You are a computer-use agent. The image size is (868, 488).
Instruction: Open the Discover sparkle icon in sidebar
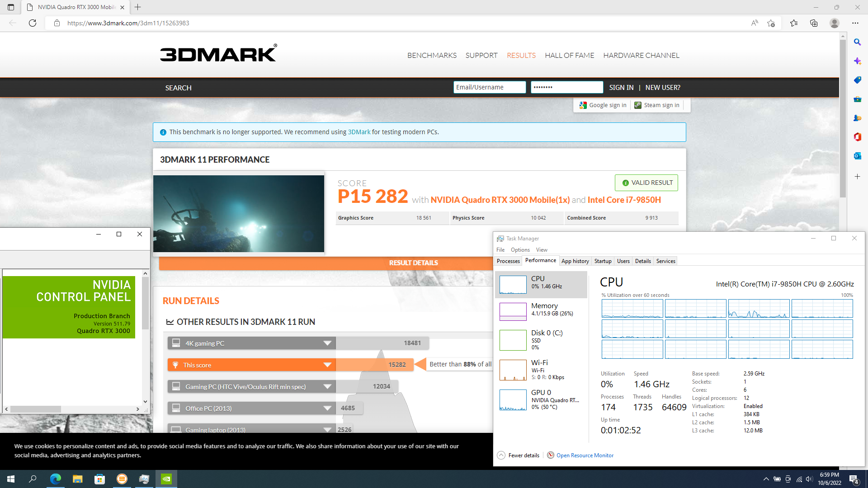tap(857, 61)
